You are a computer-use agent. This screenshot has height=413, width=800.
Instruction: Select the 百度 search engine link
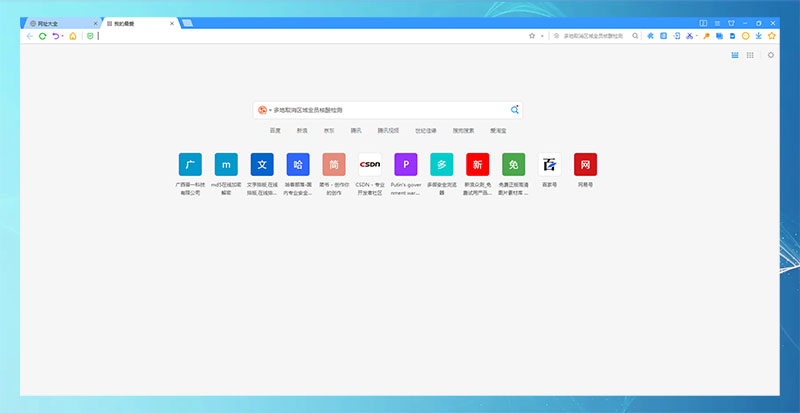(x=275, y=130)
